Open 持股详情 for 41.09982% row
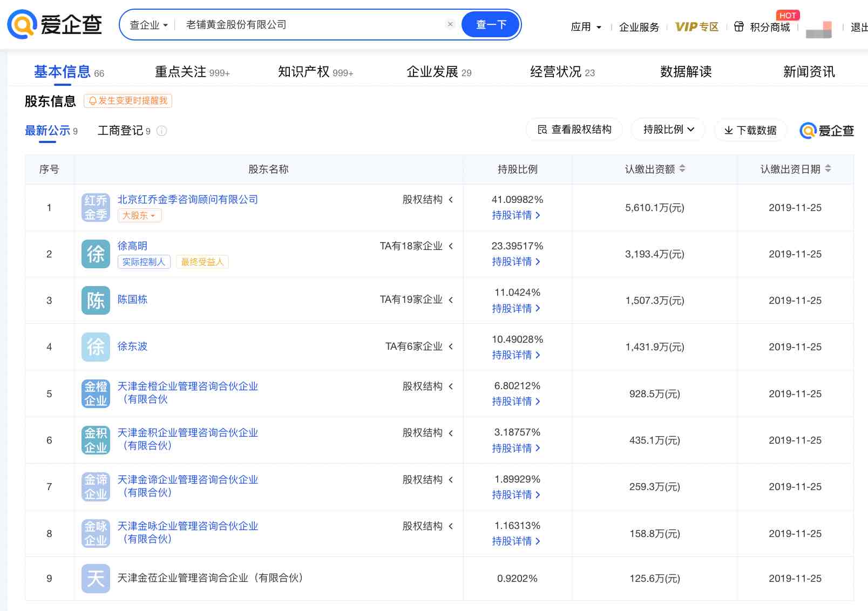The image size is (868, 611). (x=516, y=215)
